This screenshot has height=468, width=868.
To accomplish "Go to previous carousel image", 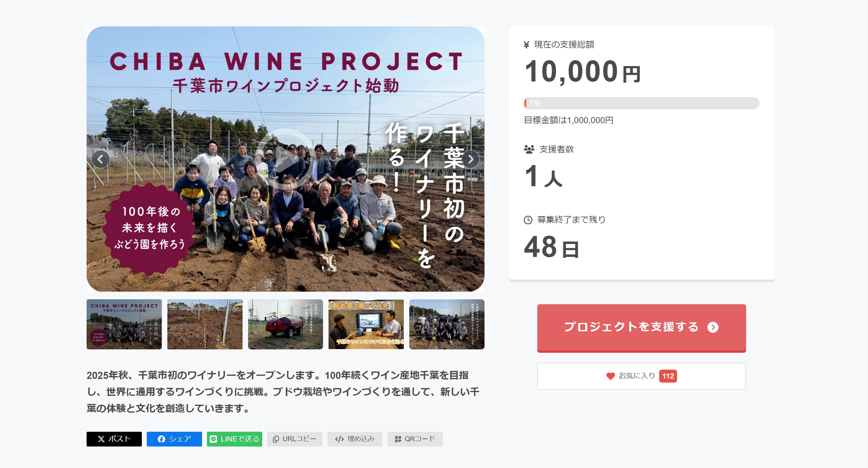I will tap(100, 159).
